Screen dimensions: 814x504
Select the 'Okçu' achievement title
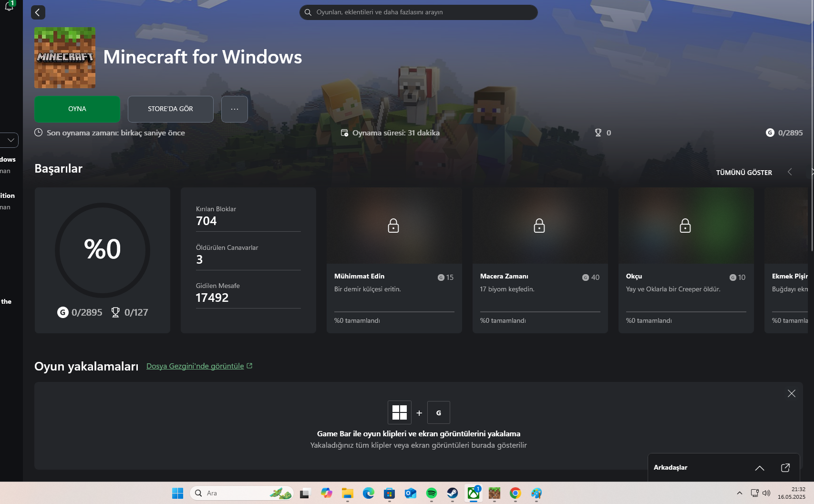[x=634, y=277]
